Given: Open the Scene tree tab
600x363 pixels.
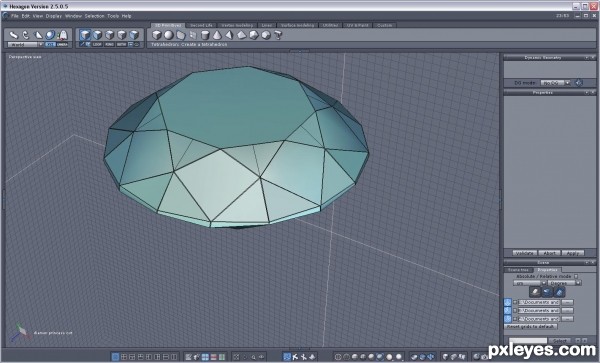Looking at the screenshot, I should tap(518, 270).
